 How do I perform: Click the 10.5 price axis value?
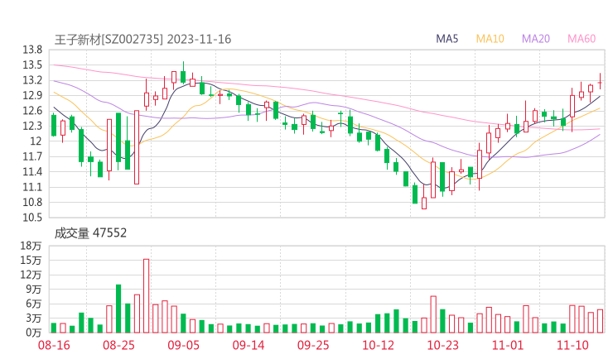coord(32,218)
